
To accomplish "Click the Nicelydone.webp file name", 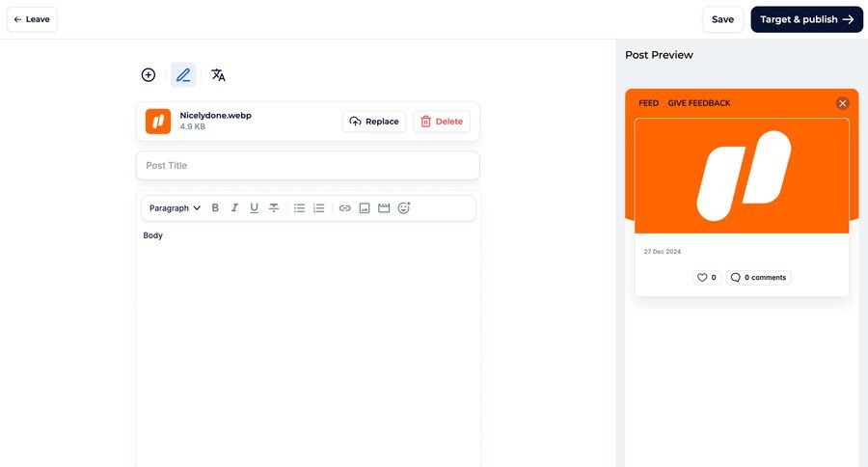I will 215,115.
